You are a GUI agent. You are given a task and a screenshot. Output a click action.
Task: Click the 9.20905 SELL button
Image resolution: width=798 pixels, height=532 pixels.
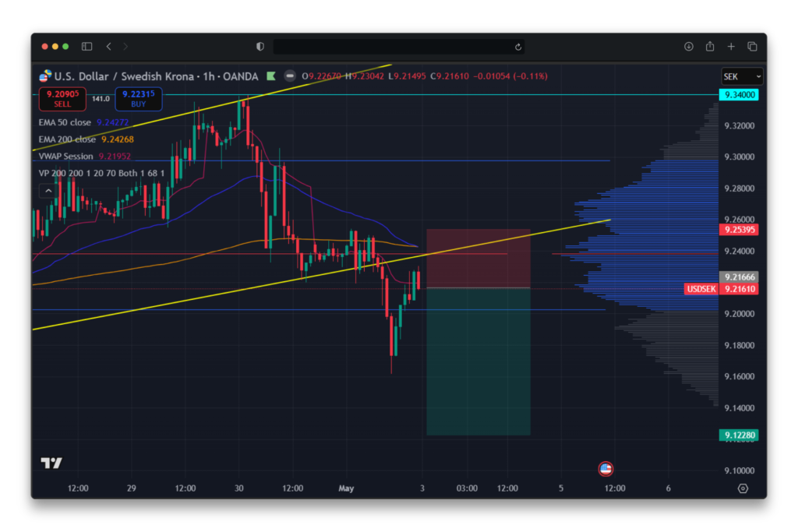(62, 99)
